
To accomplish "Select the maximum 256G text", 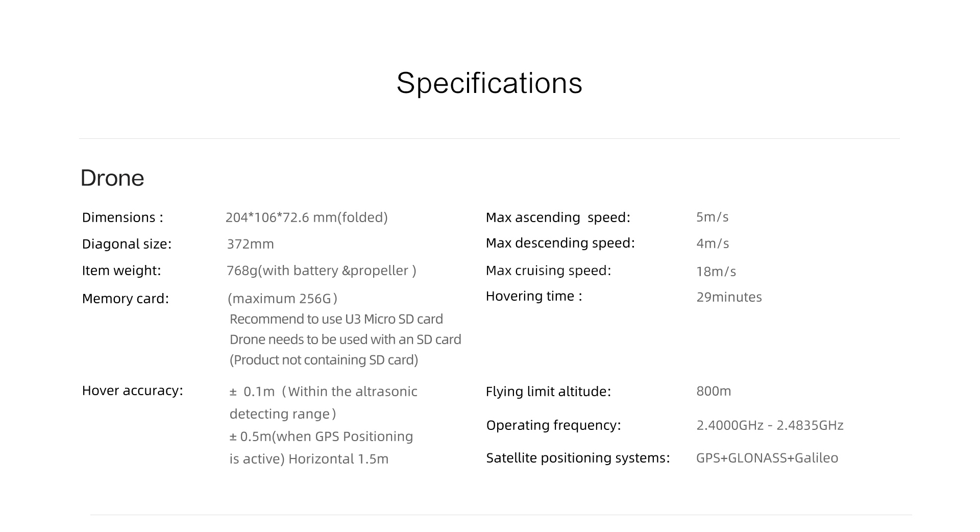I will point(283,299).
